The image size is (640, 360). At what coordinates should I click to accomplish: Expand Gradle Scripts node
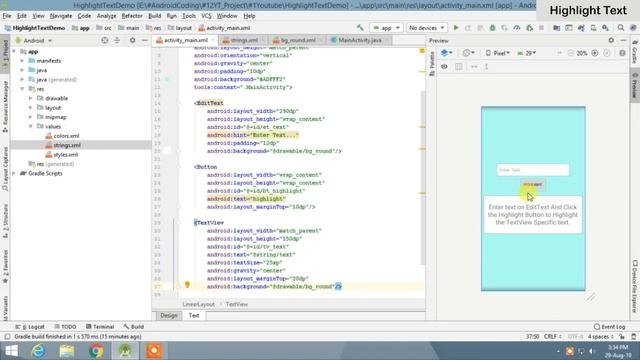(x=14, y=173)
